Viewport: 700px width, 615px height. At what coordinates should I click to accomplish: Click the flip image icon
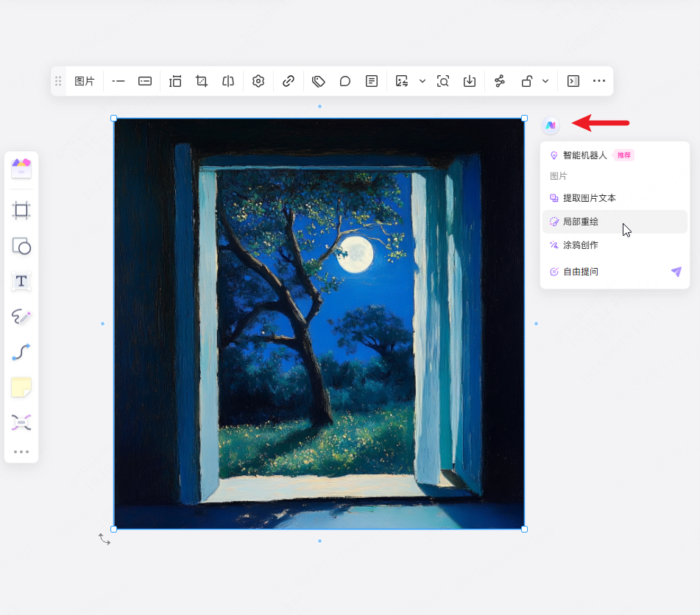point(228,81)
